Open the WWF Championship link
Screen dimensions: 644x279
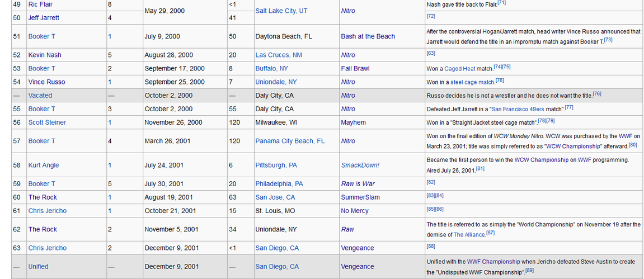pos(493,262)
